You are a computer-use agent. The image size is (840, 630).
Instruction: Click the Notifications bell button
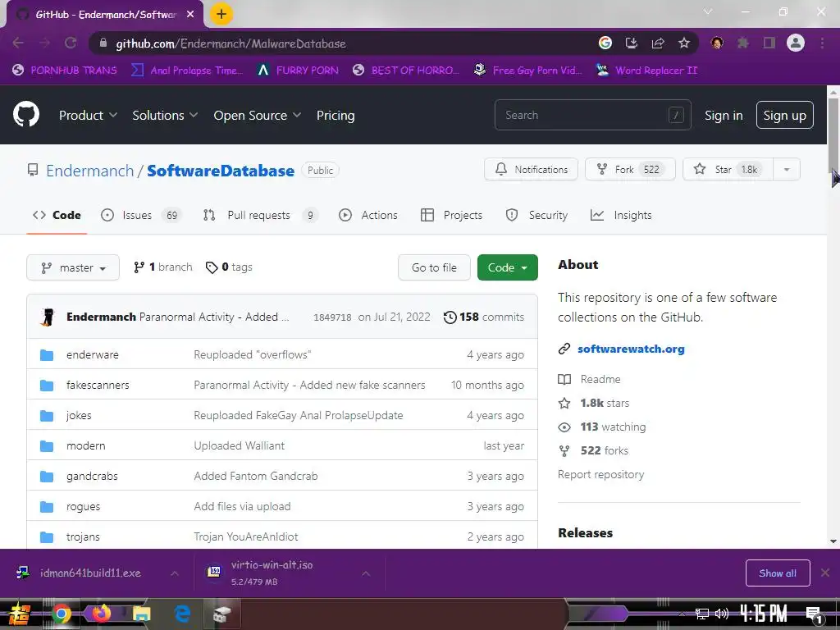[x=531, y=169]
